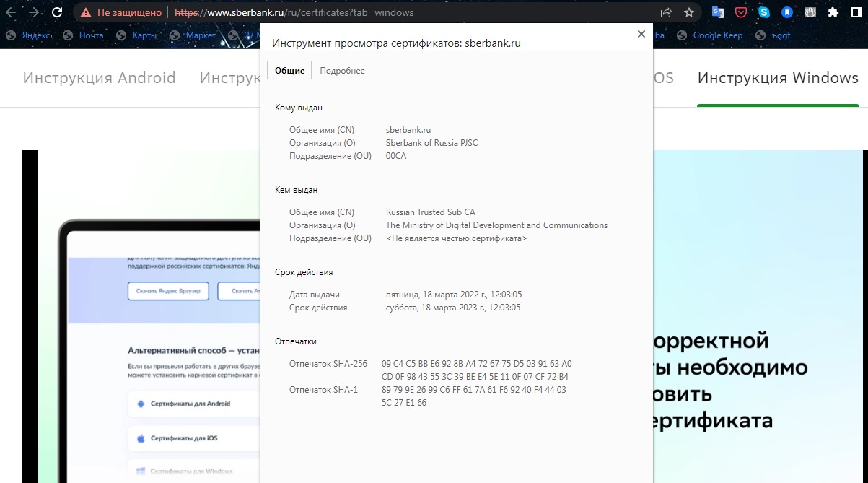The height and width of the screenshot is (483, 868).
Task: Go back using the browser back arrow
Action: click(11, 12)
